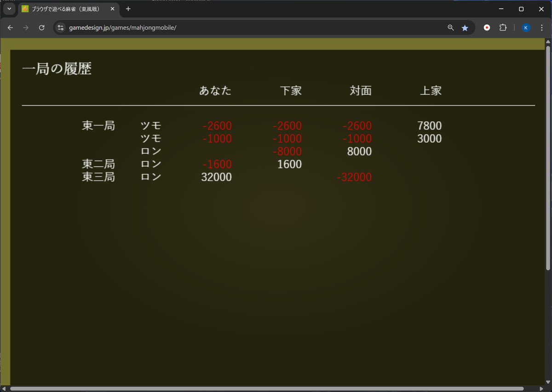Click the browser back arrow
Viewport: 552px width, 392px height.
10,28
